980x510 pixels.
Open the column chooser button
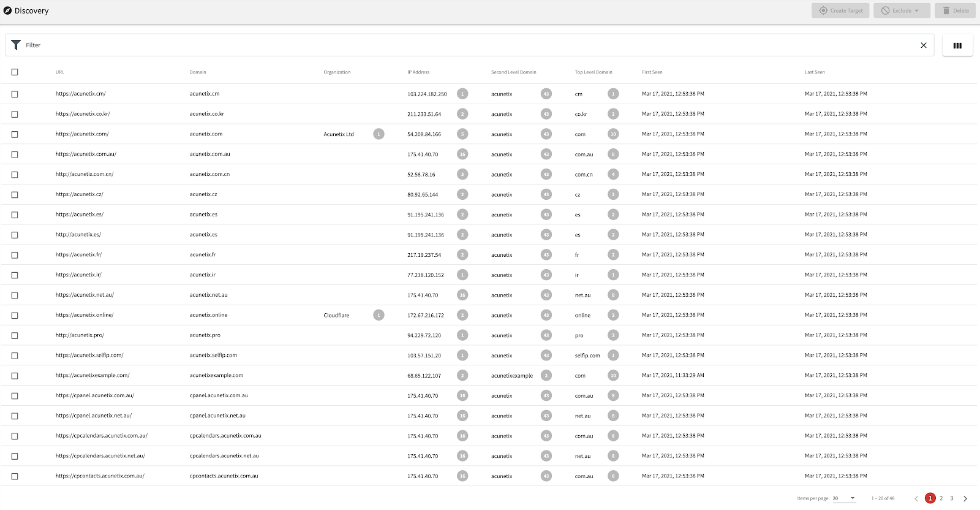tap(957, 45)
